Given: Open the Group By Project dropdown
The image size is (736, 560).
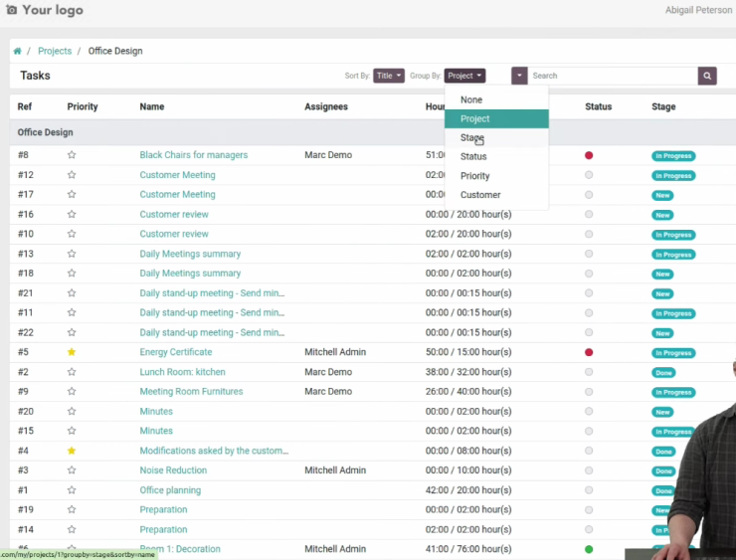Looking at the screenshot, I should [464, 76].
